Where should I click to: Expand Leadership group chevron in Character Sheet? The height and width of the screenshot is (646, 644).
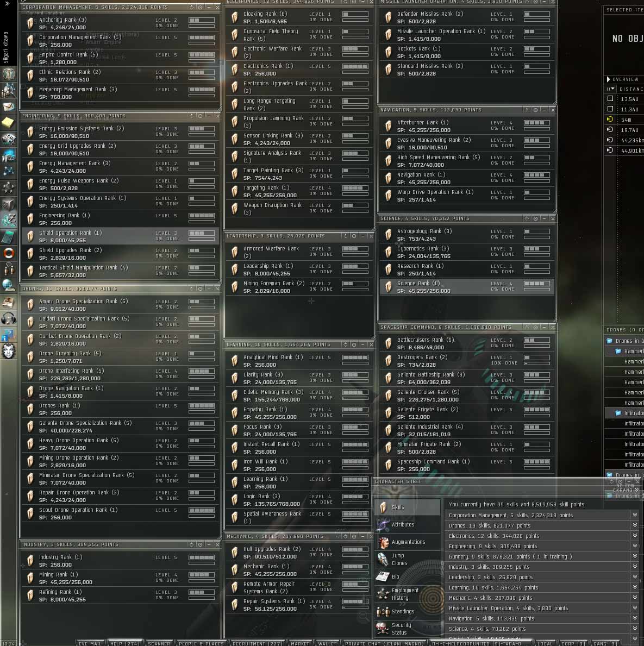pos(635,577)
